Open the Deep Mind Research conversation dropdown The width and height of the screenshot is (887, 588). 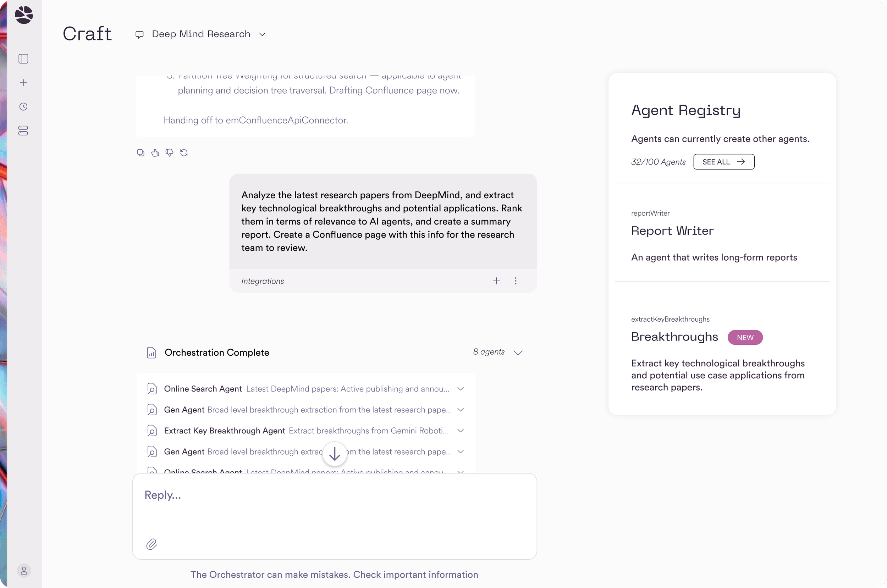[x=201, y=34]
